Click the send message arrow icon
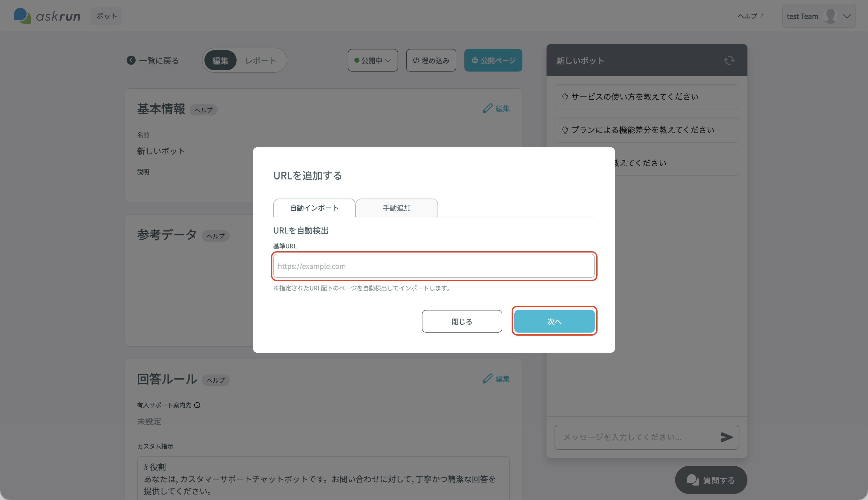Image resolution: width=868 pixels, height=500 pixels. 727,437
